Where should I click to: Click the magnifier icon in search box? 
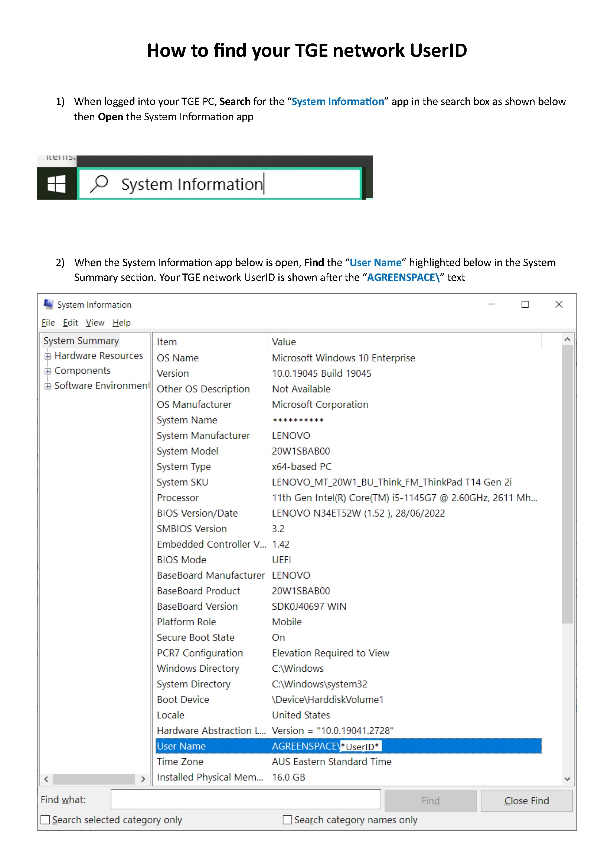click(x=99, y=184)
